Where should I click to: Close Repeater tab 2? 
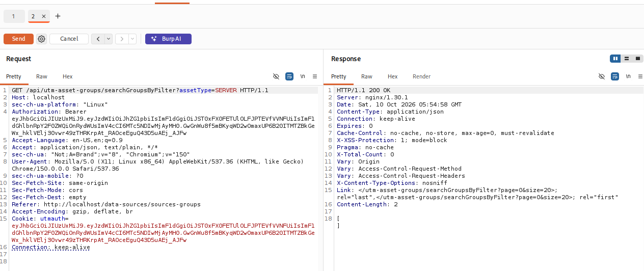coord(44,16)
